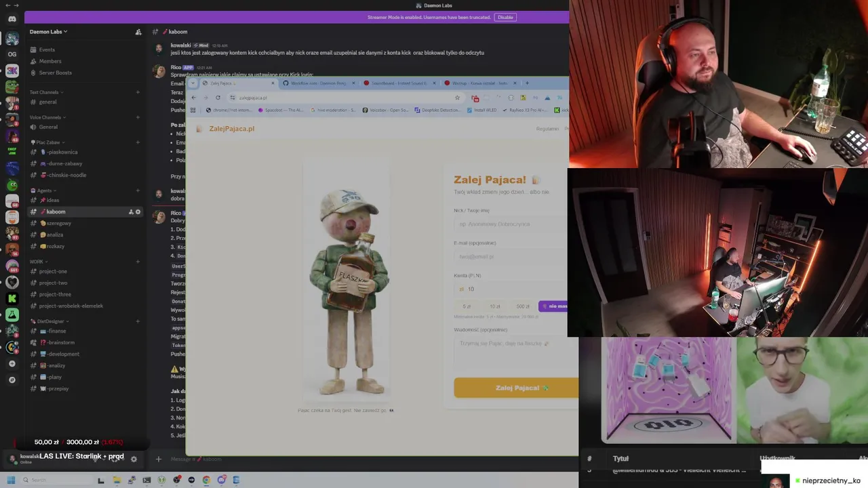The height and width of the screenshot is (488, 868).
Task: Open File Explorer from taskbar
Action: pyautogui.click(x=117, y=480)
